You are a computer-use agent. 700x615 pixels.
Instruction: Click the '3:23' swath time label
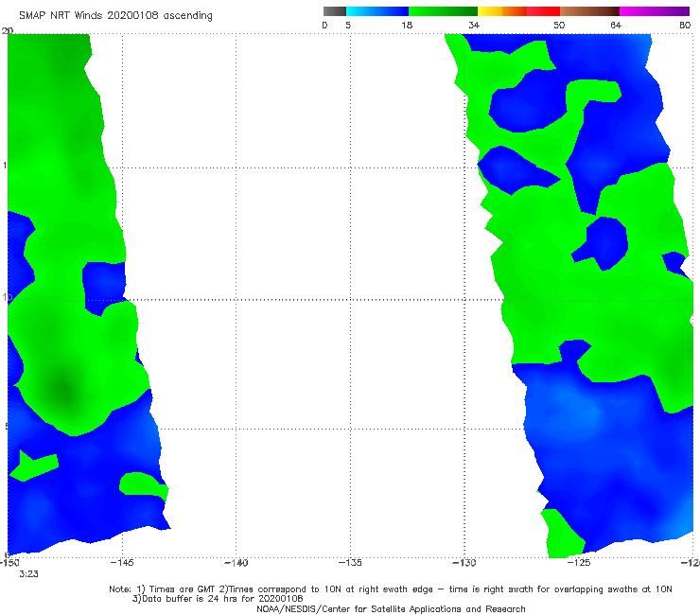(x=28, y=574)
